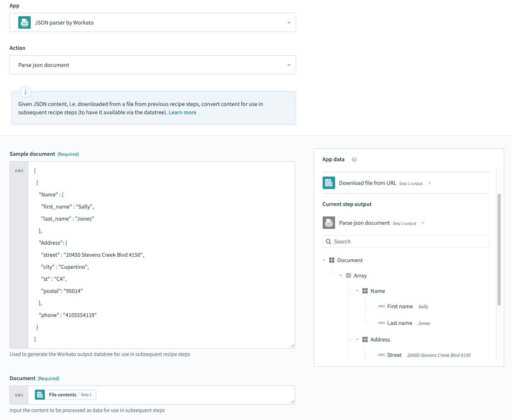The image size is (512, 420).
Task: Click the app icon inside the File contents pill
Action: (39, 394)
